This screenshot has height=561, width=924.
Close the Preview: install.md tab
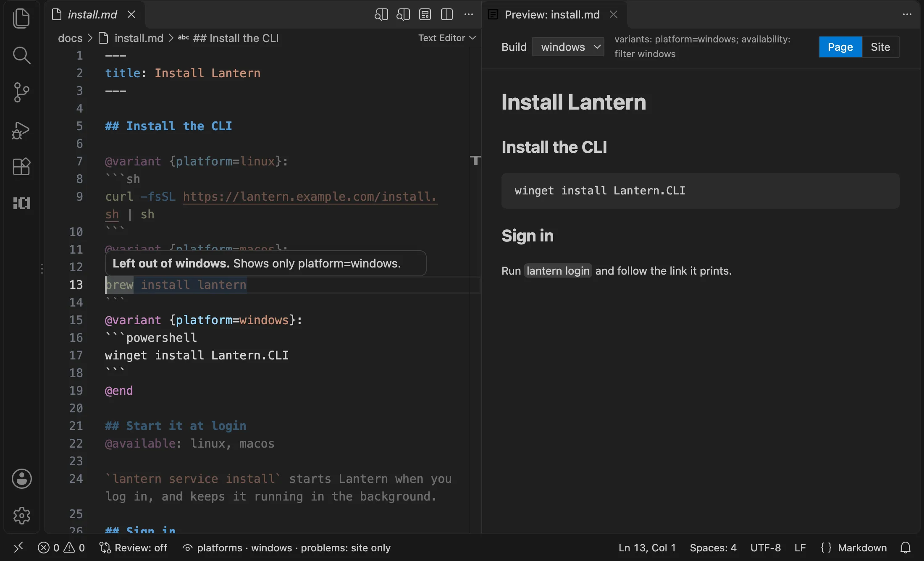[x=613, y=15]
